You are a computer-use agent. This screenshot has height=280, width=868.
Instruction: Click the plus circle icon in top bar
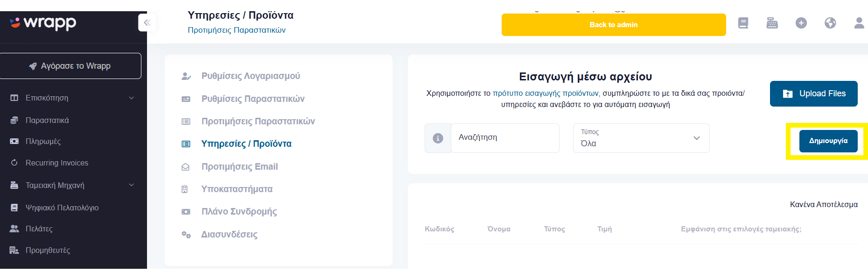point(801,23)
